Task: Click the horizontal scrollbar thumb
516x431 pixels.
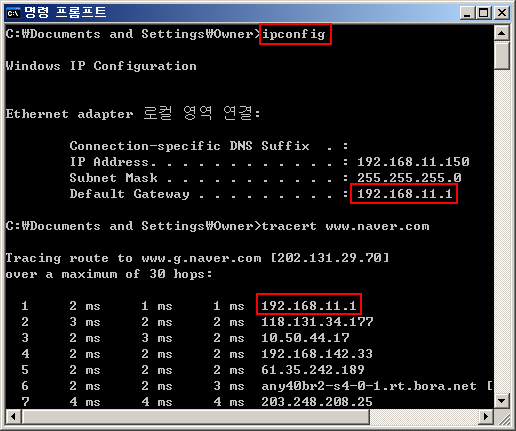Action: tap(196, 416)
